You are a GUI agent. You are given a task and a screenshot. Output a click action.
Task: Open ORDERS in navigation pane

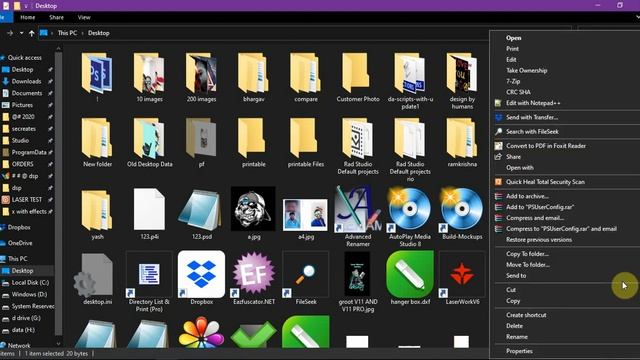click(22, 164)
